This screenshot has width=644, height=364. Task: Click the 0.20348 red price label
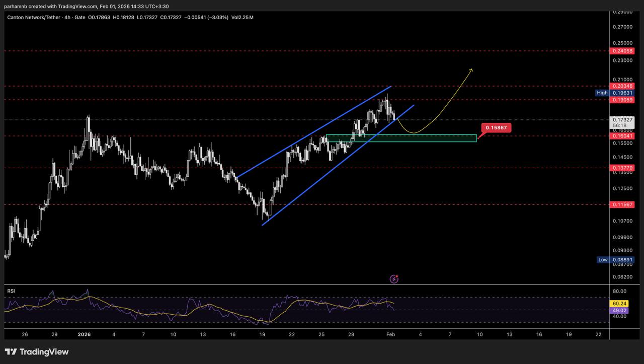[x=621, y=86]
